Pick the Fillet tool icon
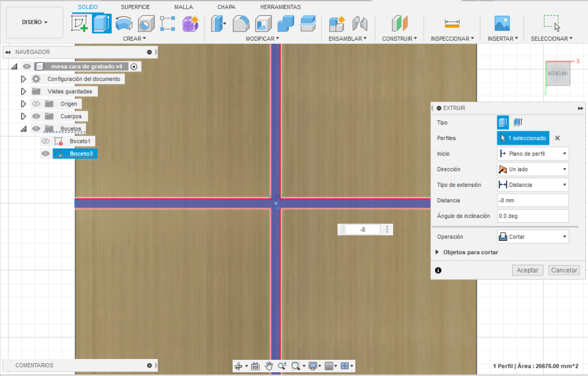The height and width of the screenshot is (376, 588). tap(241, 24)
